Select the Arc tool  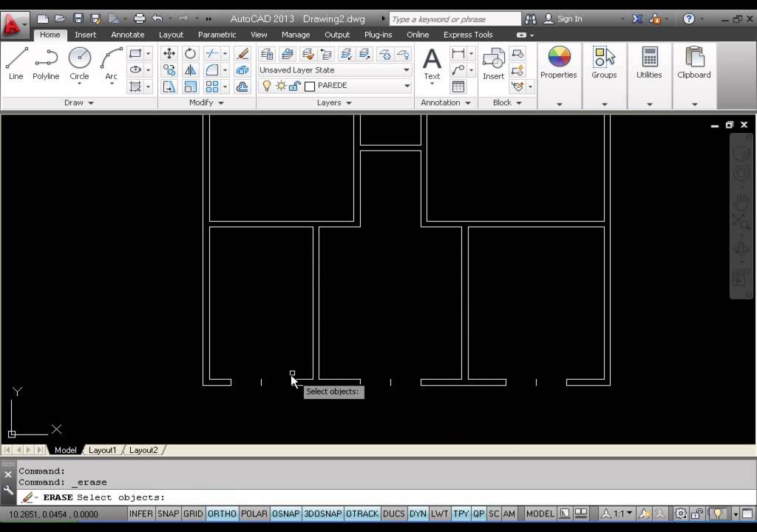[x=111, y=64]
